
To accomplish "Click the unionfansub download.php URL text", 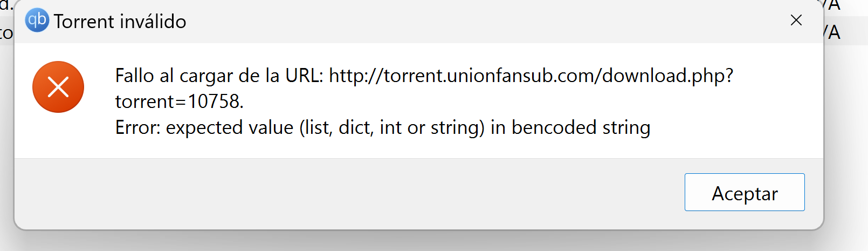I will [531, 76].
